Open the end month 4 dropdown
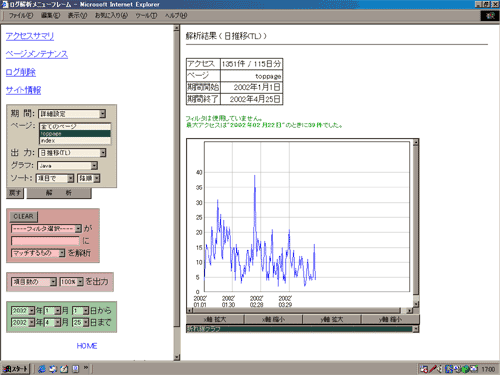This screenshot has width=500, height=375. click(52, 322)
